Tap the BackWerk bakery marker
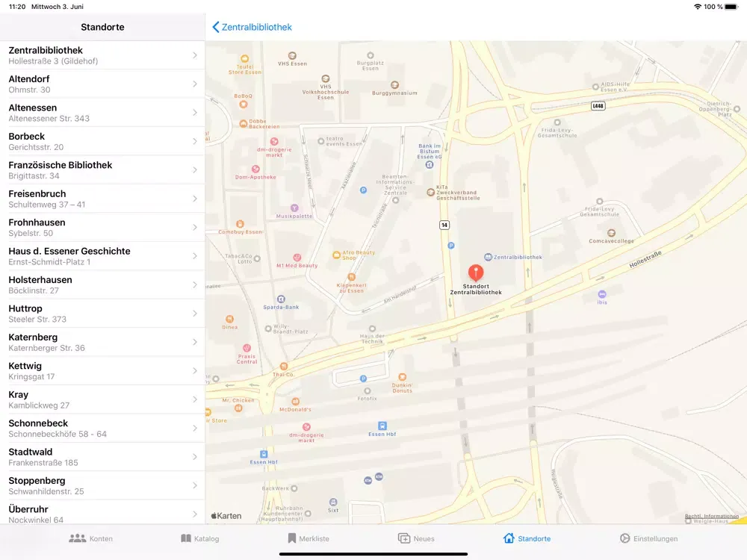The height and width of the screenshot is (560, 747). [x=294, y=488]
